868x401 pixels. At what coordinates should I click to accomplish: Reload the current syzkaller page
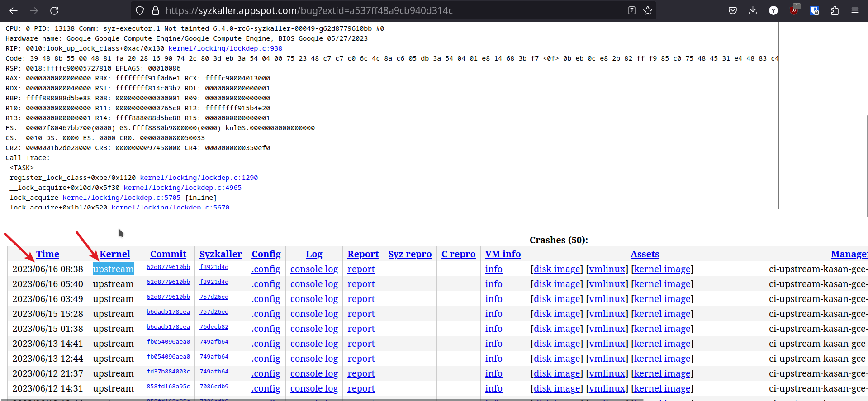54,10
